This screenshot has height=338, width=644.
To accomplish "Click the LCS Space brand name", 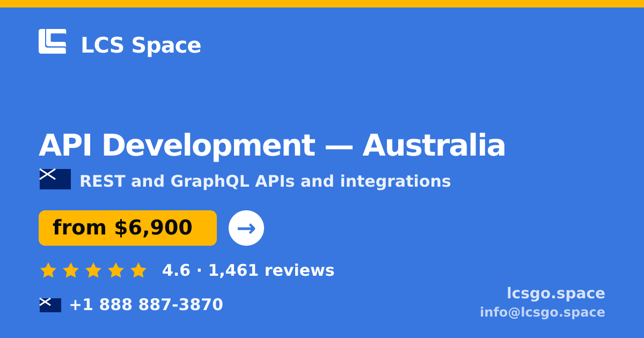I will coord(141,45).
